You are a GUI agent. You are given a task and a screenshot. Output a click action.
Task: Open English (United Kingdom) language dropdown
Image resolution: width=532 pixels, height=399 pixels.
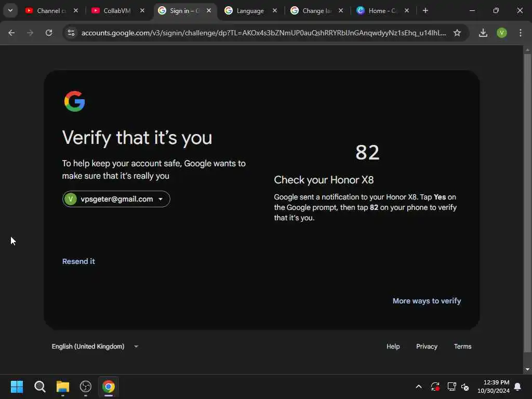(95, 347)
